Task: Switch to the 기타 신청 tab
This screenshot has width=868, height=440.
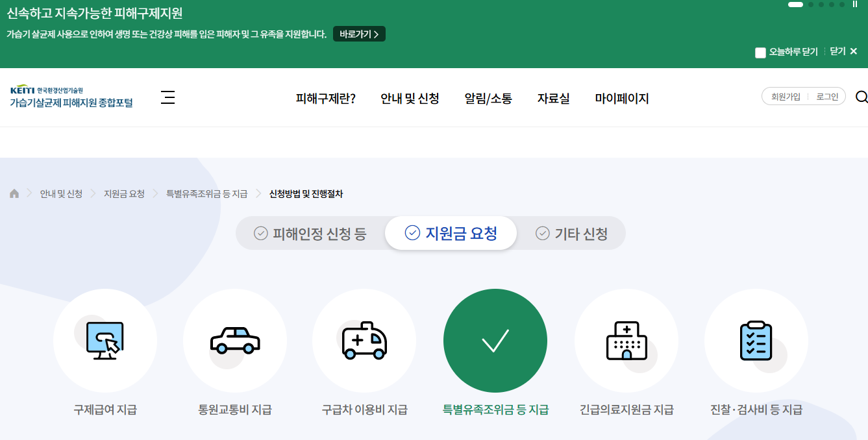Action: click(x=571, y=233)
